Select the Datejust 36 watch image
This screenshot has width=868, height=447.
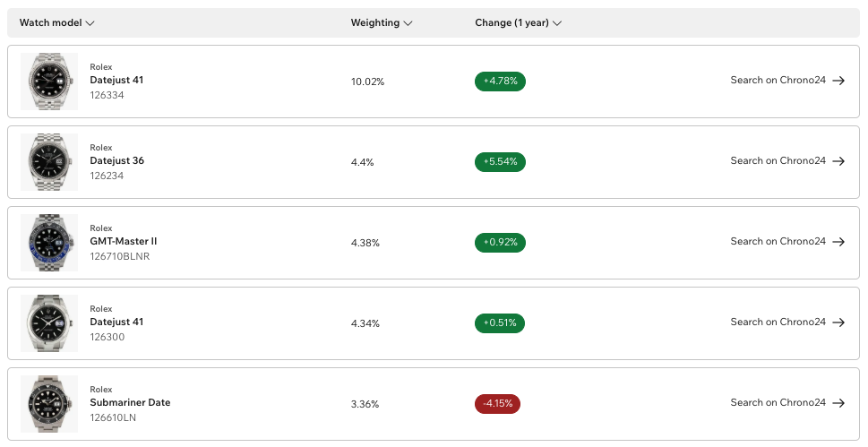pyautogui.click(x=49, y=162)
